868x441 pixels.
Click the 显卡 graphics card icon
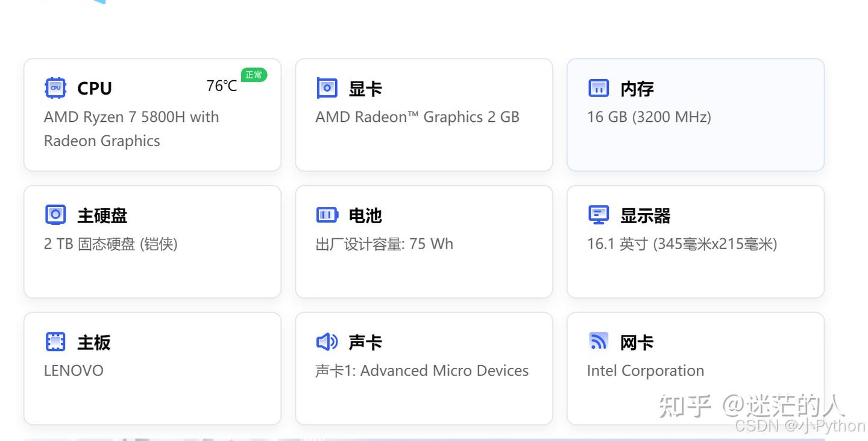tap(327, 87)
